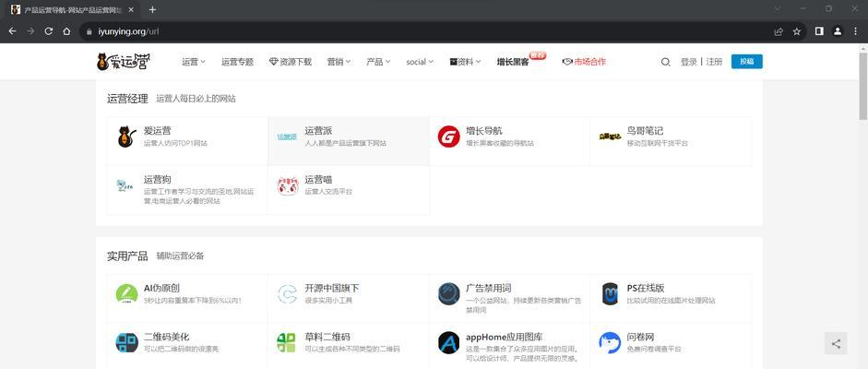The width and height of the screenshot is (868, 369).
Task: Expand the 资料 dropdown menu
Action: point(465,62)
